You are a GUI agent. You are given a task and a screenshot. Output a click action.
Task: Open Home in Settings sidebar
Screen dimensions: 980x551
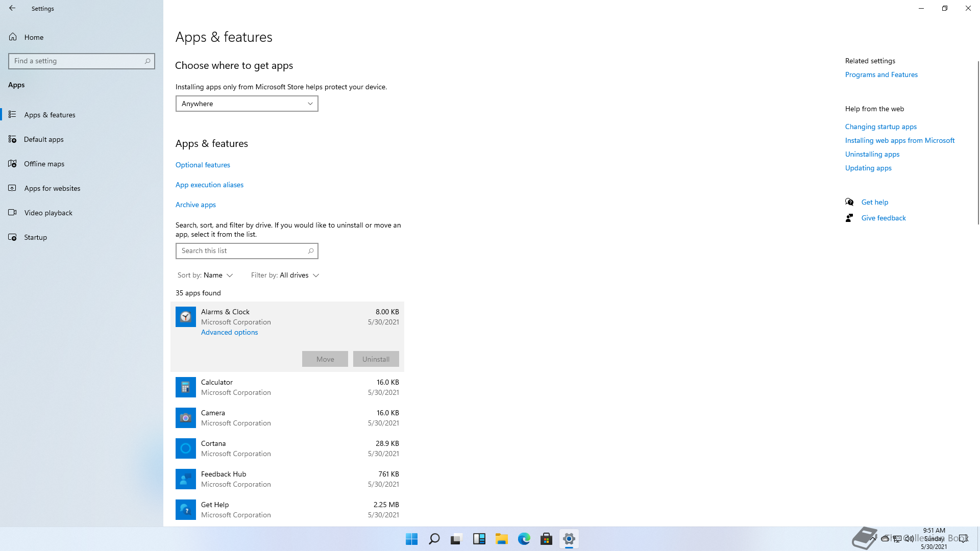click(x=82, y=37)
